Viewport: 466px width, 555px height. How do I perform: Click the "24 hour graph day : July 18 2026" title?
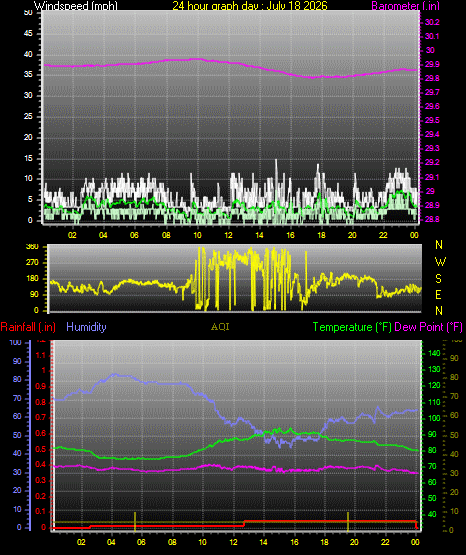coord(250,6)
